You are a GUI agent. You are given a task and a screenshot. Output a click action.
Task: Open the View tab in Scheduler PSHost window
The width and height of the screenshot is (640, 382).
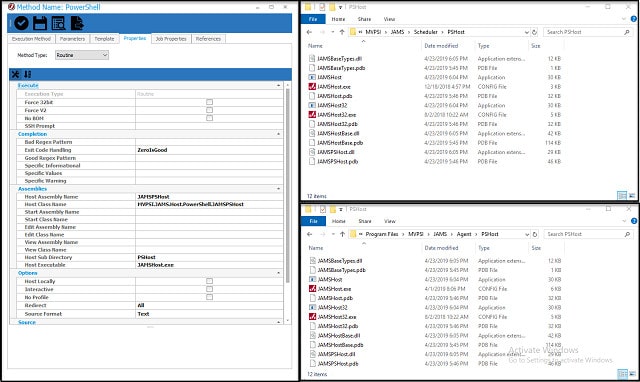[x=389, y=19]
